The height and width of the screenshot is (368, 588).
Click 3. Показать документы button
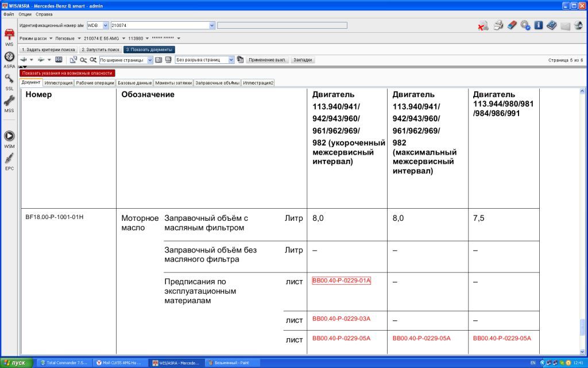click(149, 49)
